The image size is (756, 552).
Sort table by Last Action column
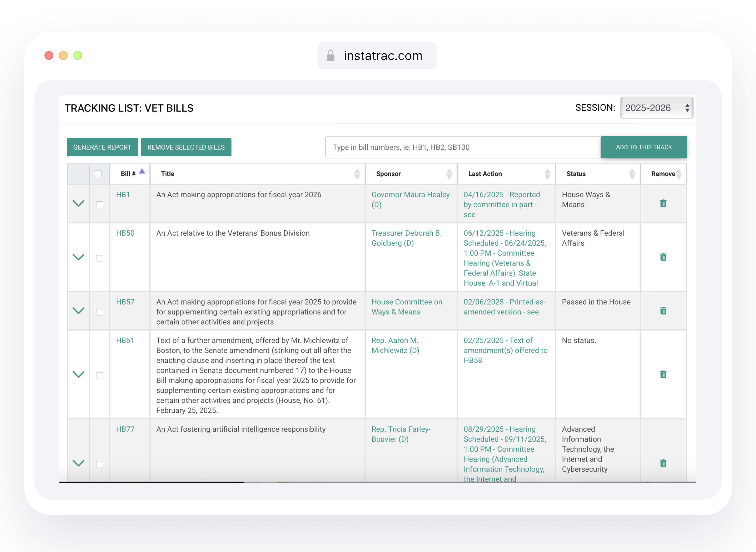tap(547, 174)
